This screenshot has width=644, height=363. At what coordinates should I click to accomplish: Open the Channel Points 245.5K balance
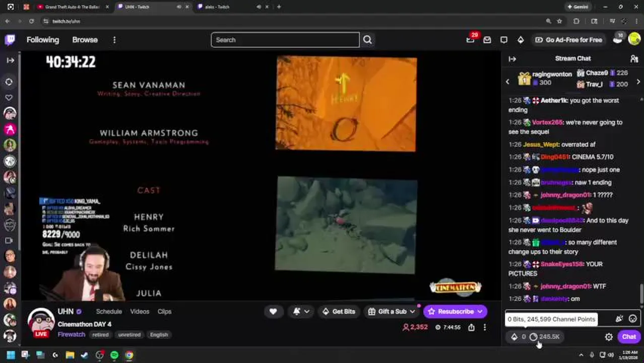point(545,337)
